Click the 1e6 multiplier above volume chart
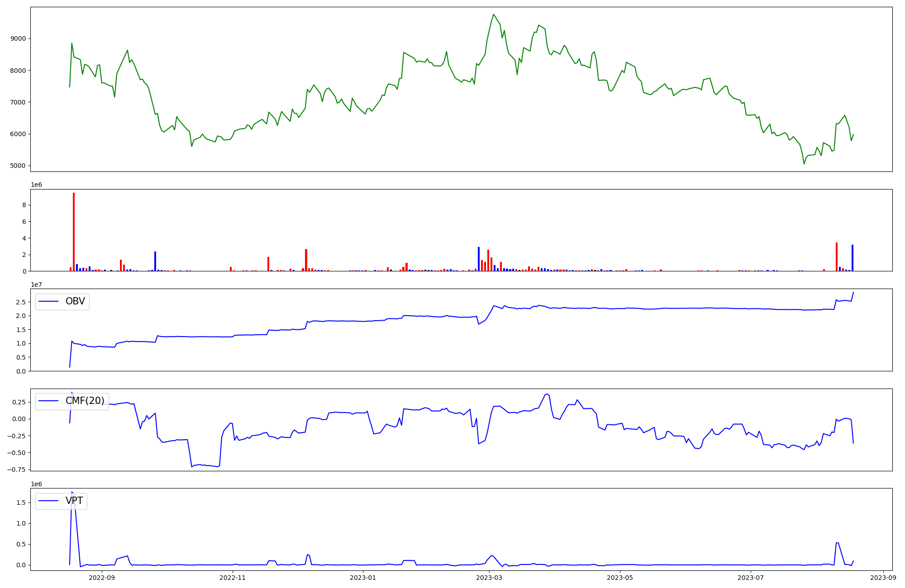This screenshot has height=588, width=905. (36, 185)
